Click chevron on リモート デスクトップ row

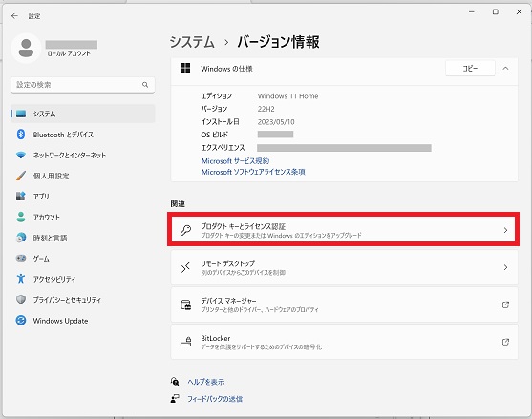(x=505, y=268)
